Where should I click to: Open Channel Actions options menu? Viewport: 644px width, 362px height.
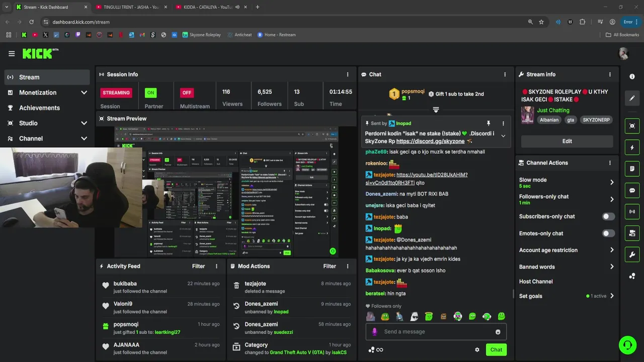pos(610,163)
